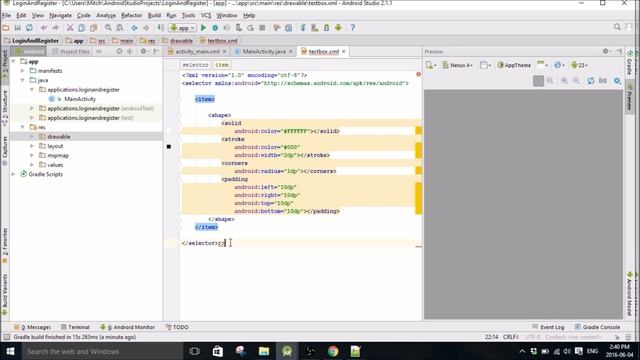
Task: Click the Copy toolbar icon
Action: 82,28
